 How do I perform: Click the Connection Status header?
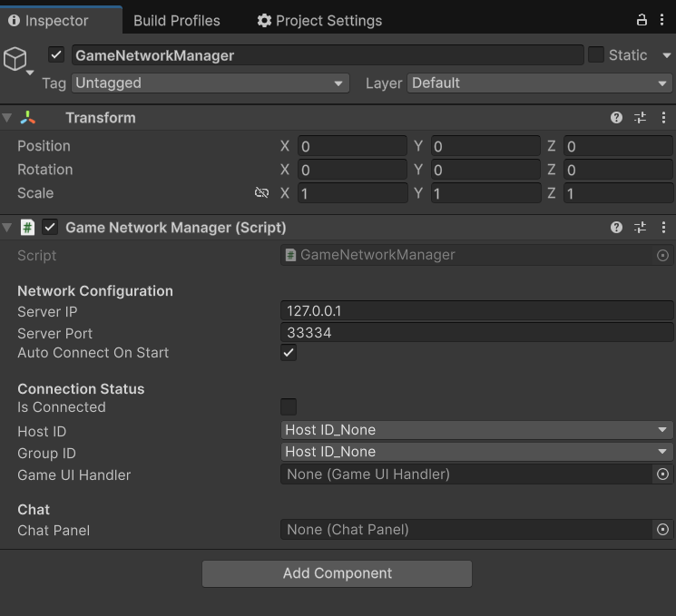pos(81,389)
